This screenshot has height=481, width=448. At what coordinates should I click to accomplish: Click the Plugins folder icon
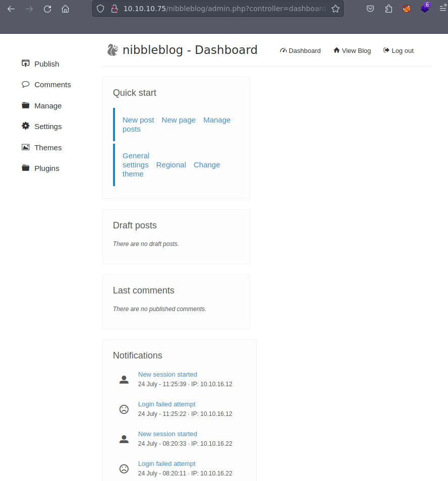pos(25,168)
